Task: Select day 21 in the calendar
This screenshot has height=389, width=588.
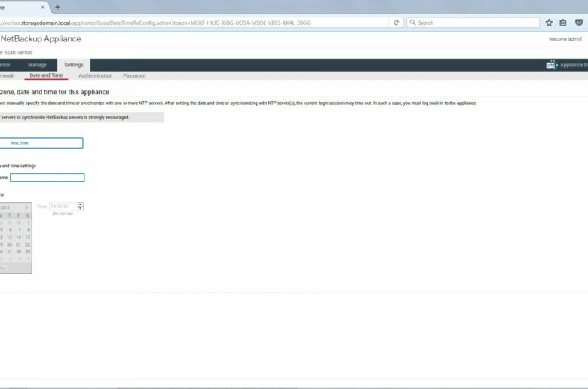Action: [x=18, y=244]
